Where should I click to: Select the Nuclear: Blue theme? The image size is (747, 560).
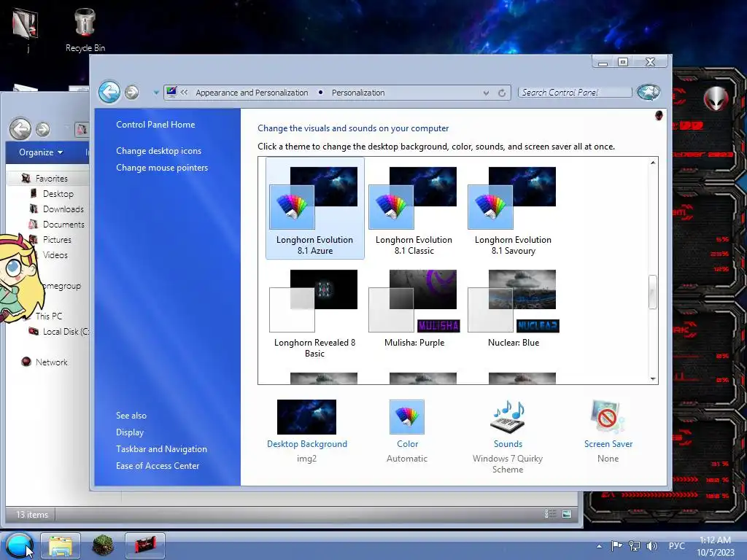point(513,308)
